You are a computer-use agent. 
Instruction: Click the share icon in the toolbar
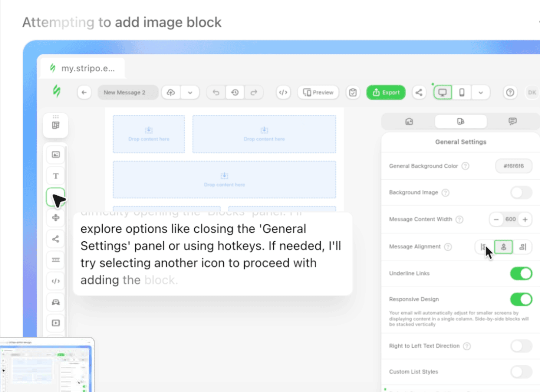pyautogui.click(x=419, y=92)
